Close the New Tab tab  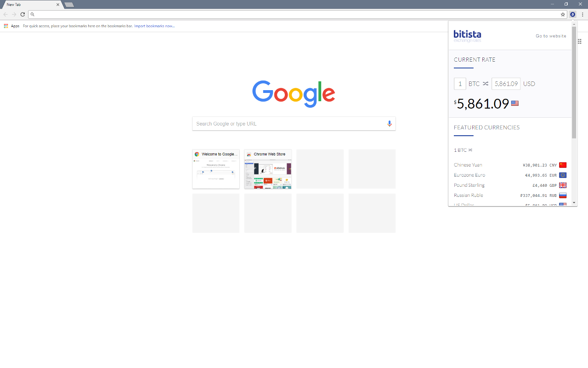pyautogui.click(x=58, y=5)
